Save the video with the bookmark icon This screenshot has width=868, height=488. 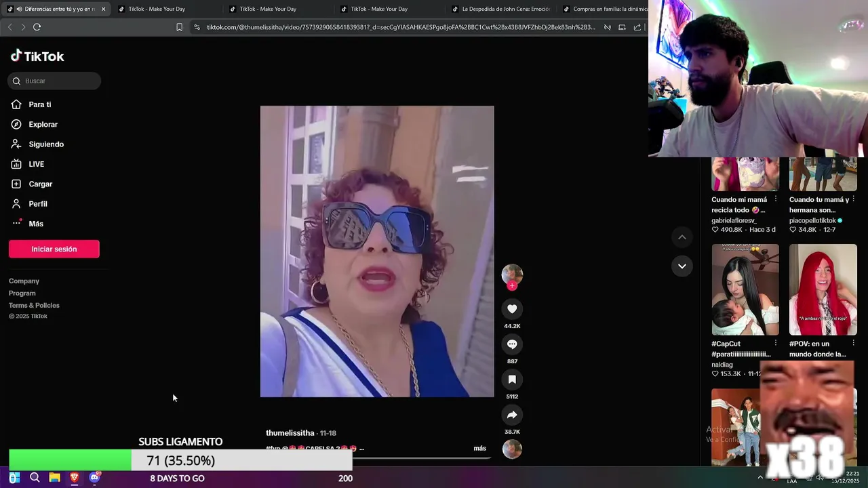tap(512, 380)
